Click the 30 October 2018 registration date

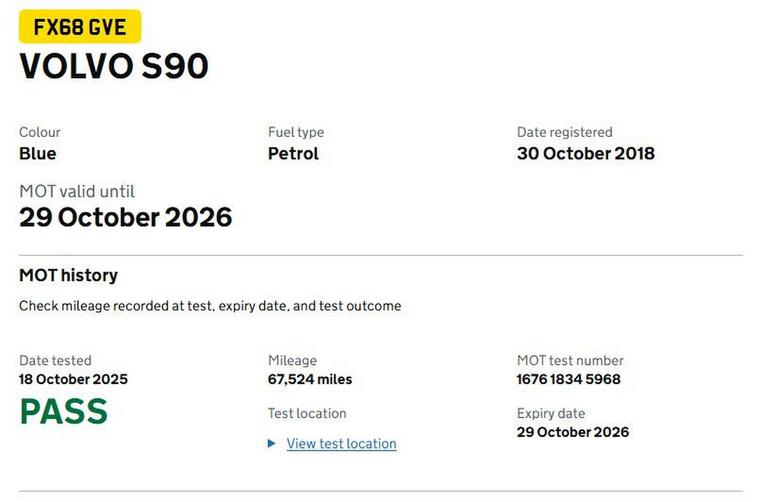tap(585, 154)
